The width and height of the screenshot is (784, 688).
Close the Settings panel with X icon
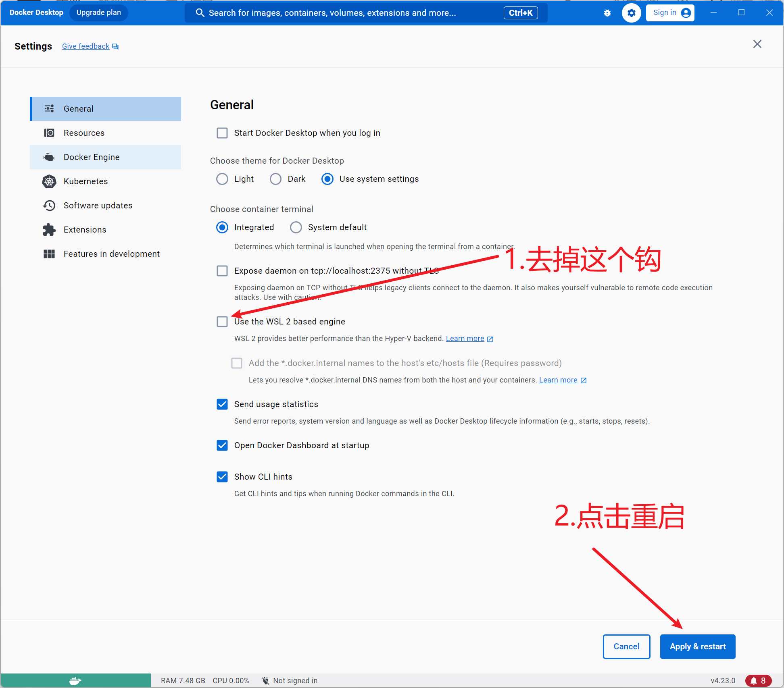[x=757, y=44]
